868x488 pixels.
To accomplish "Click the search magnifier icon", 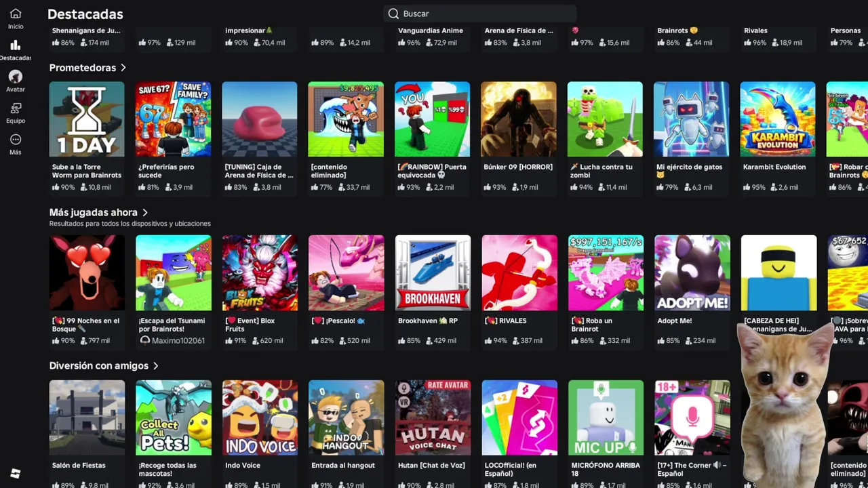I will tap(393, 14).
